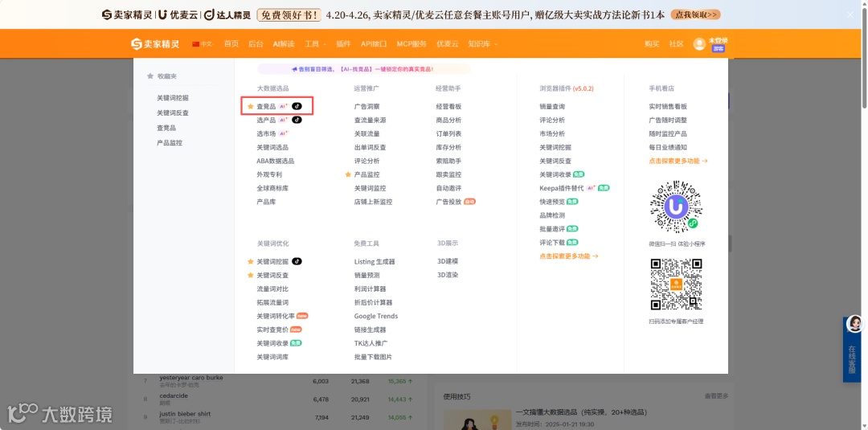Image resolution: width=868 pixels, height=430 pixels.
Task: Open MCP服务 in navbar
Action: pos(411,43)
